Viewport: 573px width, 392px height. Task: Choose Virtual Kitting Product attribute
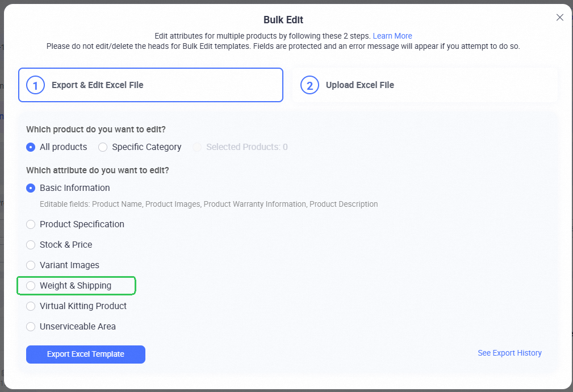click(x=30, y=306)
